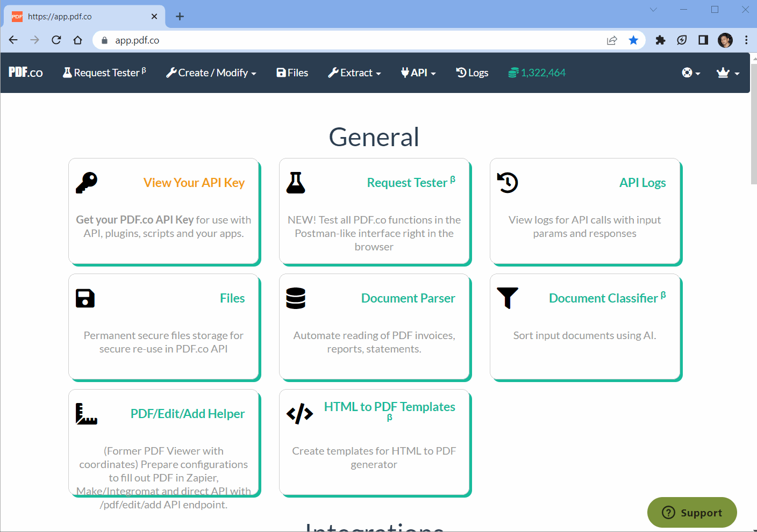Click the PDF.co logo in navbar
The height and width of the screenshot is (532, 757).
click(x=26, y=73)
